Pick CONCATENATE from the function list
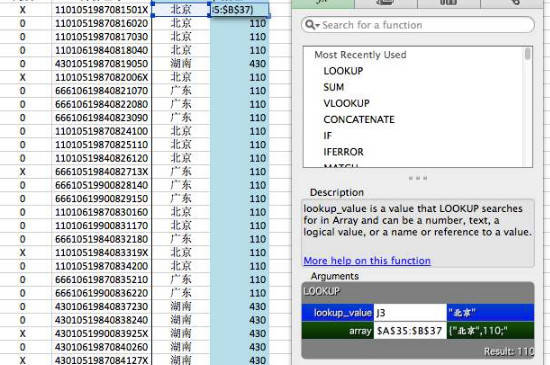Screen dimensions: 550x365 click(x=359, y=119)
